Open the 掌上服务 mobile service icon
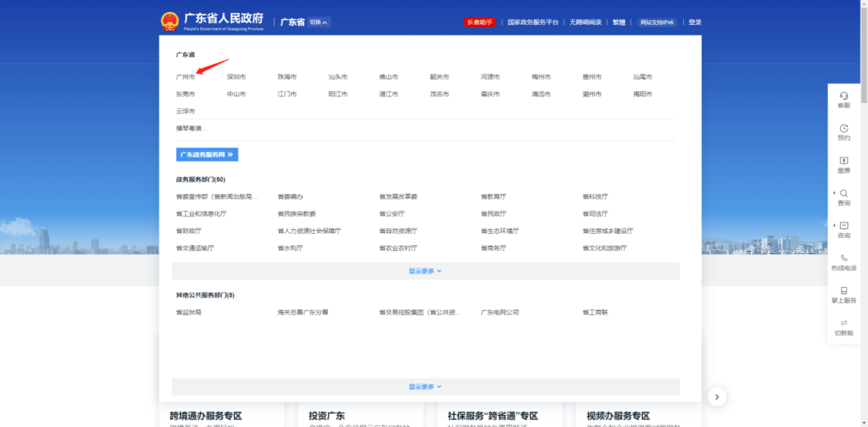868x427 pixels. pos(844,295)
